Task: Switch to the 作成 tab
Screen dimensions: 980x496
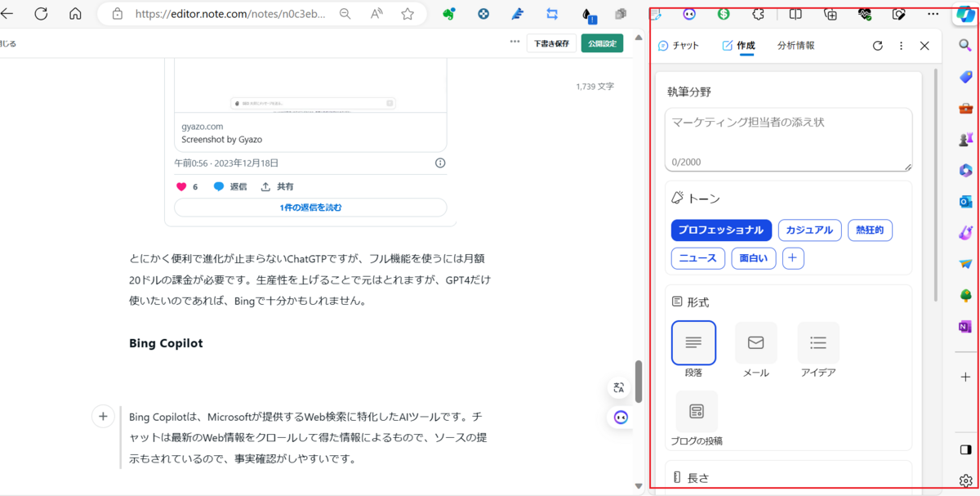Action: tap(738, 46)
